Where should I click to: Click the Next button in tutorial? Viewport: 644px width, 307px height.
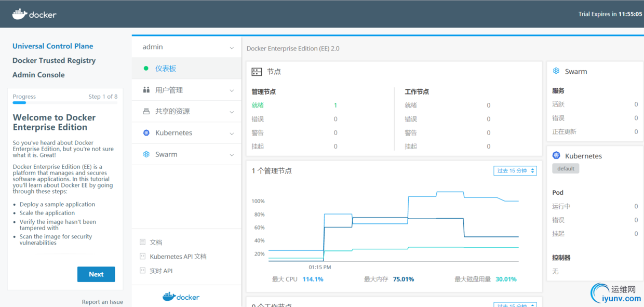click(x=96, y=274)
